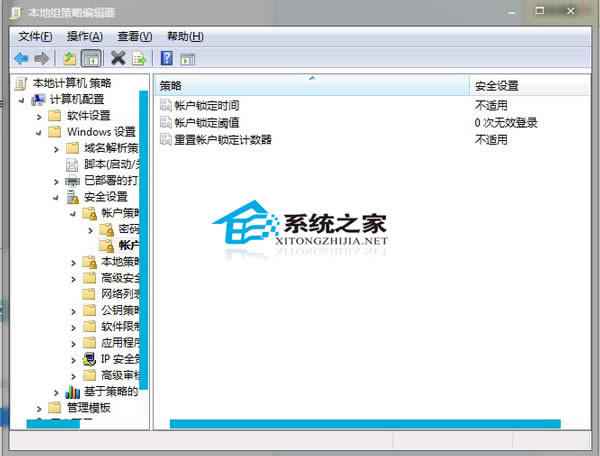Image resolution: width=600 pixels, height=456 pixels.
Task: Select 高级审核策略配置 folder icon
Action: (90, 375)
